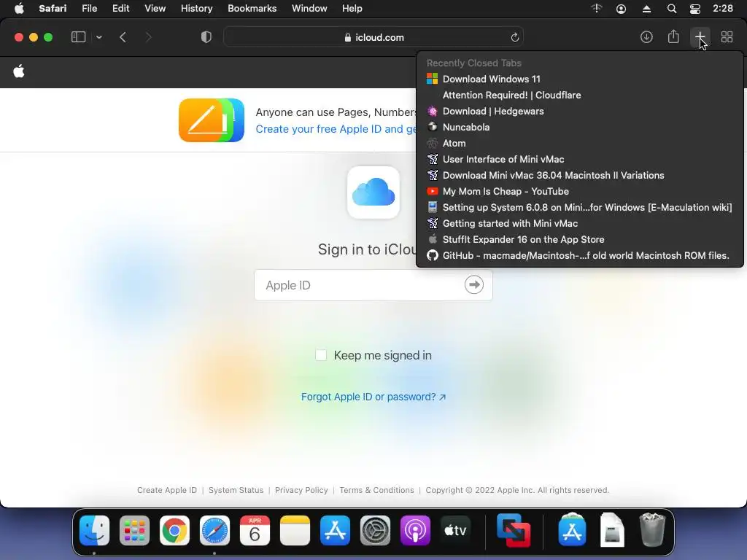Click the eject menu bar icon
747x560 pixels.
tap(646, 9)
